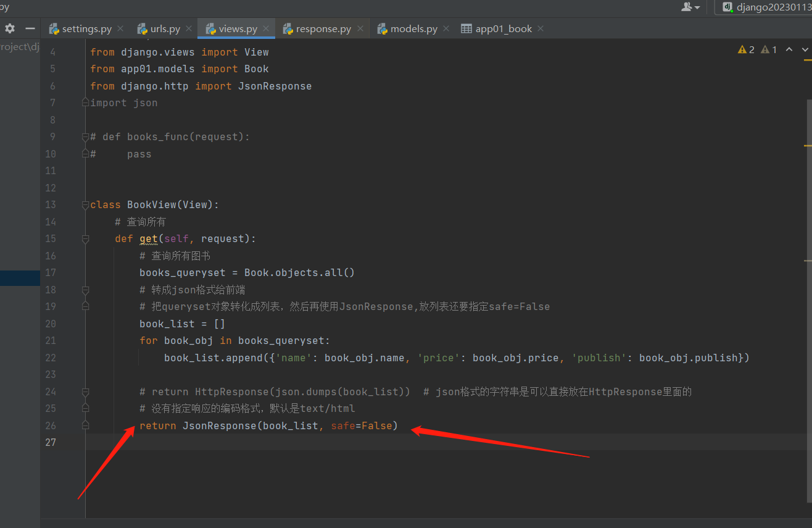
Task: Click 'app01.models' in the line 5 import
Action: 158,69
